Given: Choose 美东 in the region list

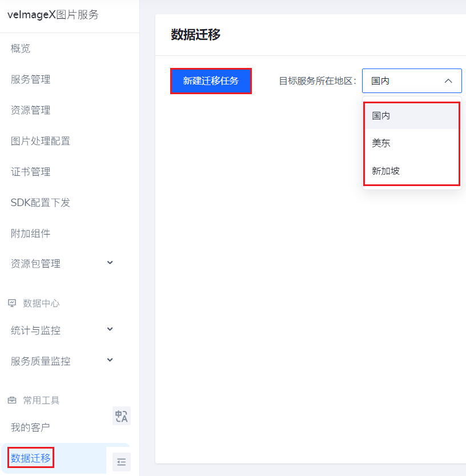Looking at the screenshot, I should pyautogui.click(x=381, y=143).
